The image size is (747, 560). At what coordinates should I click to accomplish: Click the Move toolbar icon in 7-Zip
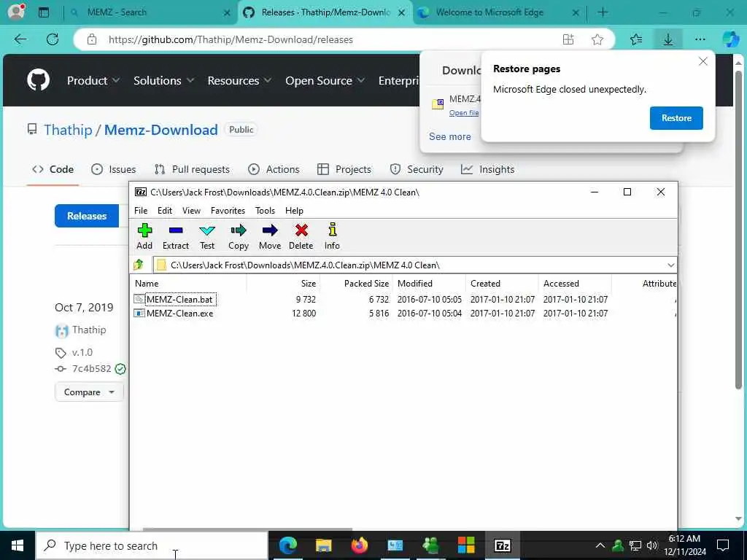(x=270, y=237)
